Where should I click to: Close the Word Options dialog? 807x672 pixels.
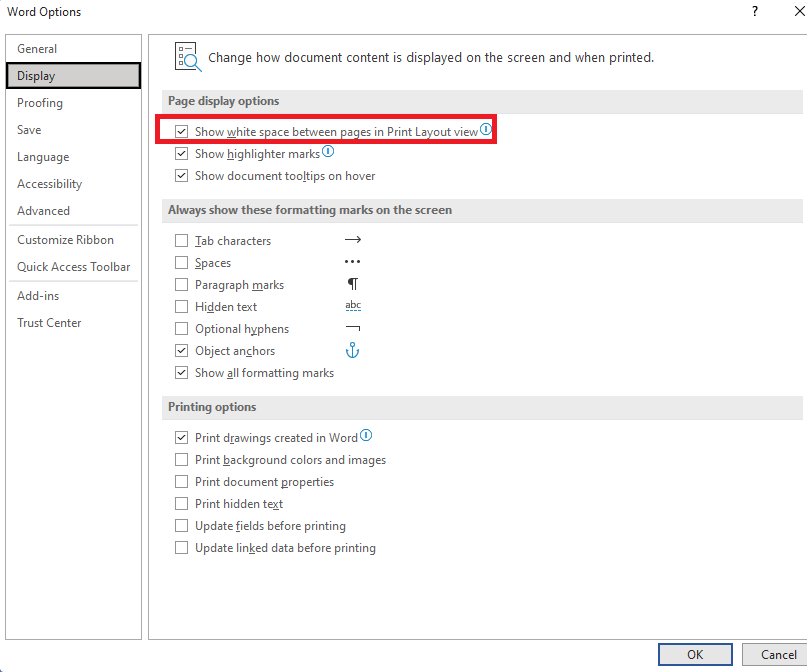tap(799, 11)
